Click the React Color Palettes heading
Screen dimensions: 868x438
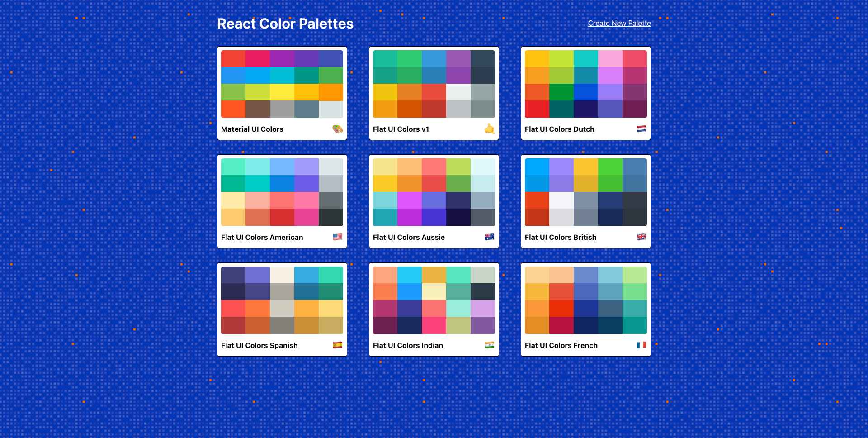click(x=285, y=24)
